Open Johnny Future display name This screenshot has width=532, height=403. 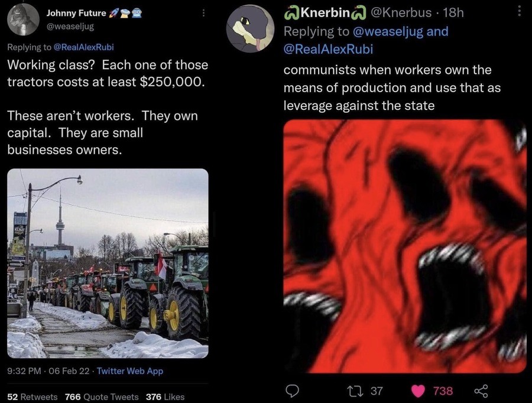[x=76, y=13]
